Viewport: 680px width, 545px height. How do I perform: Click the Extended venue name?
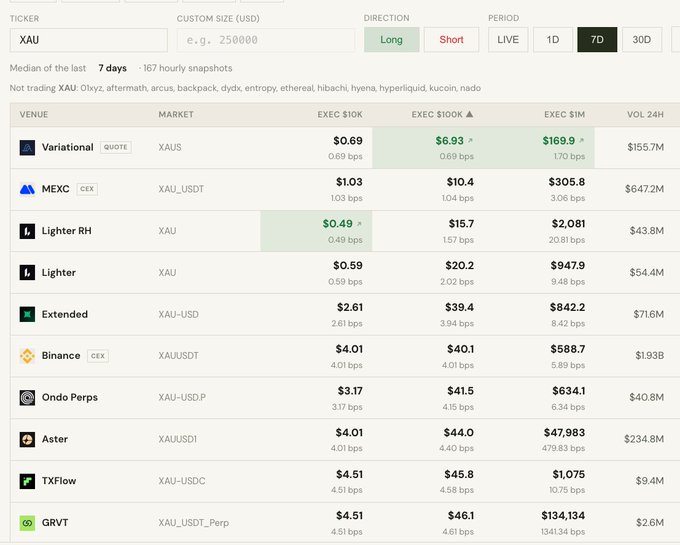click(65, 314)
